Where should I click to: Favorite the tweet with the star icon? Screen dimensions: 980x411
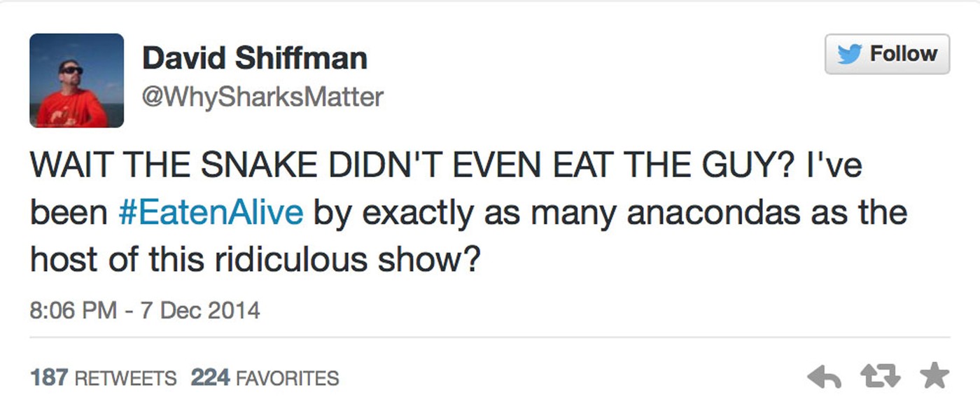tap(933, 377)
